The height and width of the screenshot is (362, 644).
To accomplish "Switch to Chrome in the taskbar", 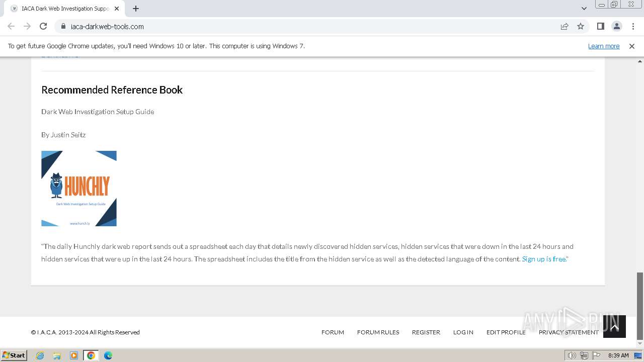I will (x=91, y=355).
